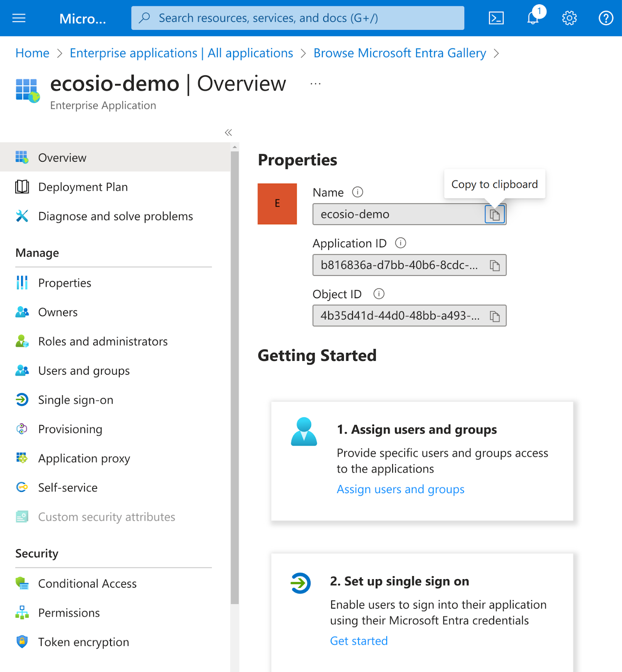The image size is (622, 672).
Task: Click Assign users and groups link
Action: 401,489
